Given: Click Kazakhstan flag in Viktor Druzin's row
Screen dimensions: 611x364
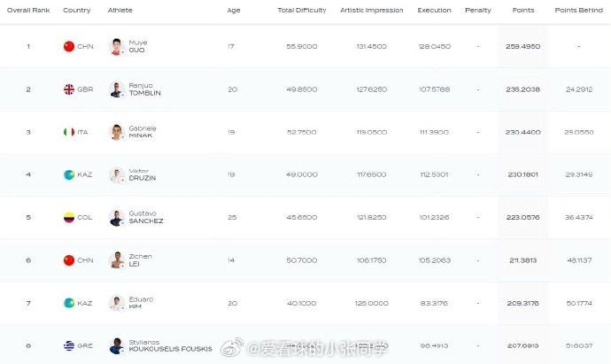Looking at the screenshot, I should tap(69, 174).
